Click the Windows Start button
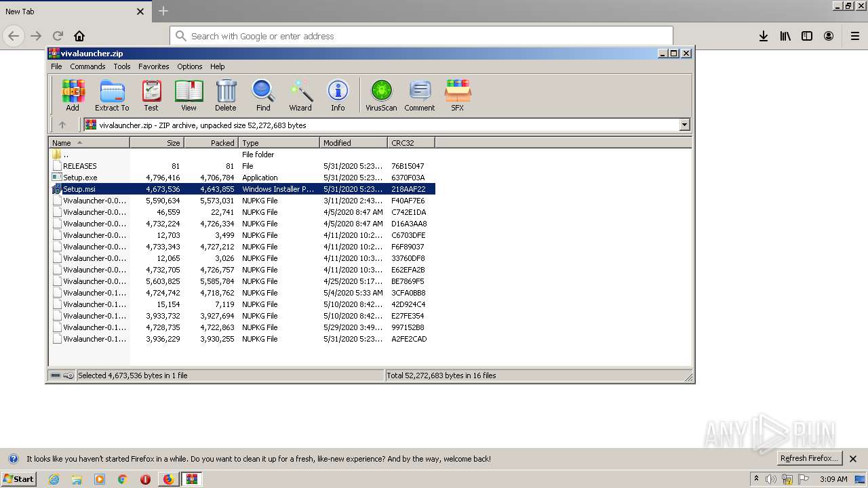The width and height of the screenshot is (868, 488). coord(18,479)
